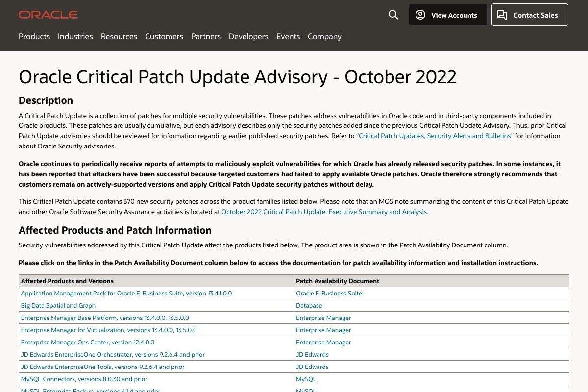Open October 2022 Executive Summary and Analysis link
588x392 pixels.
click(x=324, y=212)
